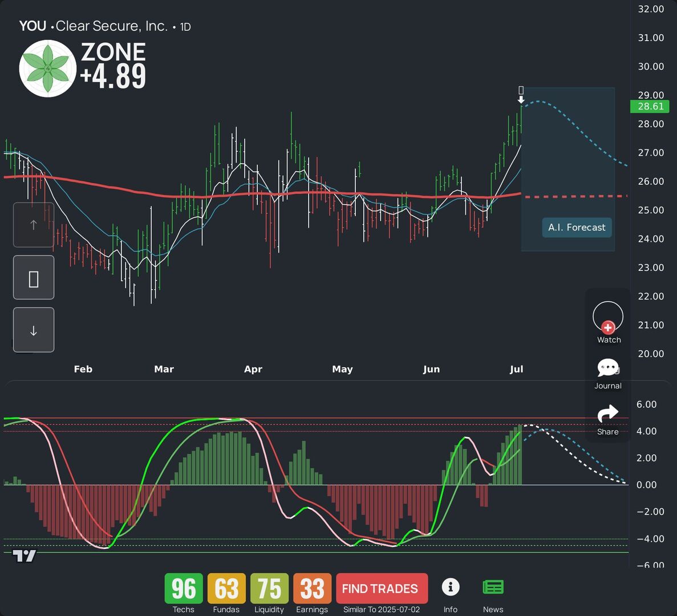677x616 pixels.
Task: Open the Journal speech bubble icon
Action: (608, 368)
